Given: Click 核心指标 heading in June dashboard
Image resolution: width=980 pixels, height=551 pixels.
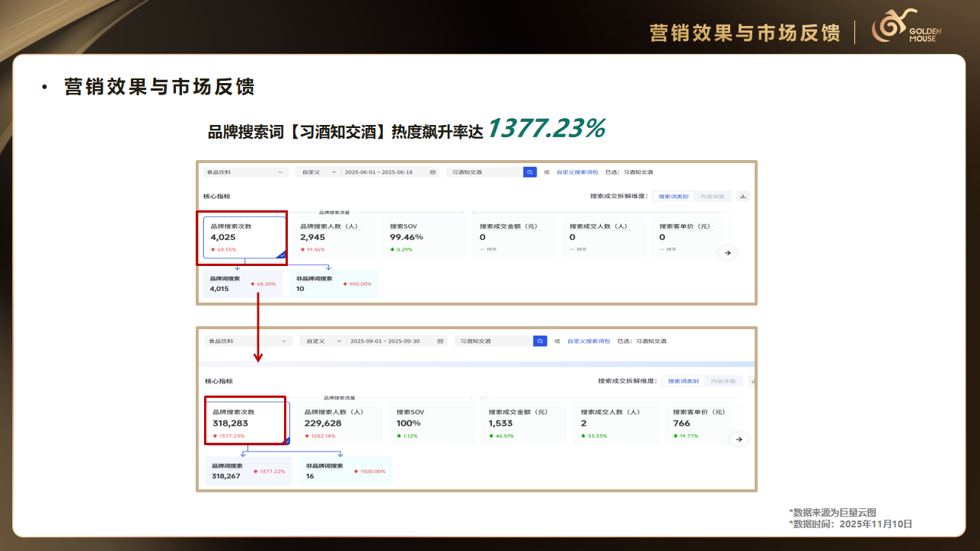Looking at the screenshot, I should (216, 197).
